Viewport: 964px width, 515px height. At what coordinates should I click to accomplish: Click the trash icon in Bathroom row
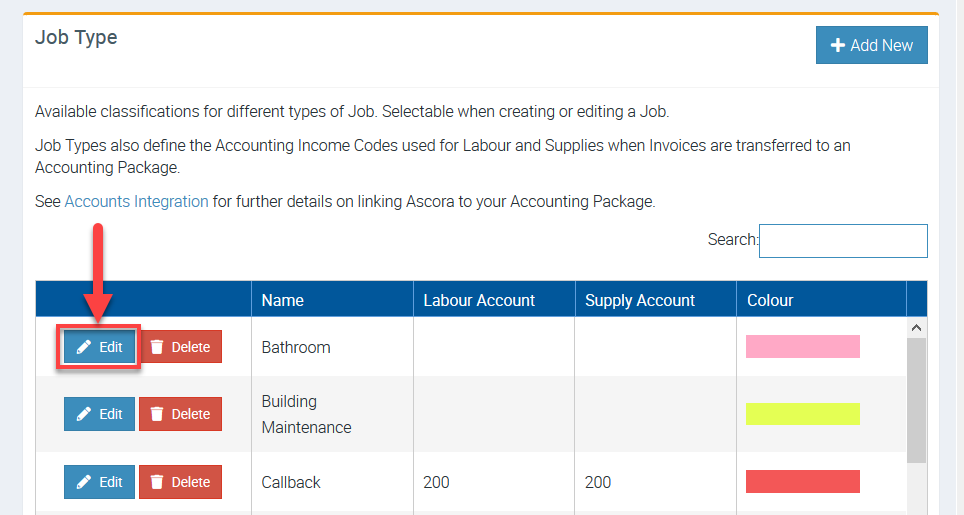click(157, 347)
